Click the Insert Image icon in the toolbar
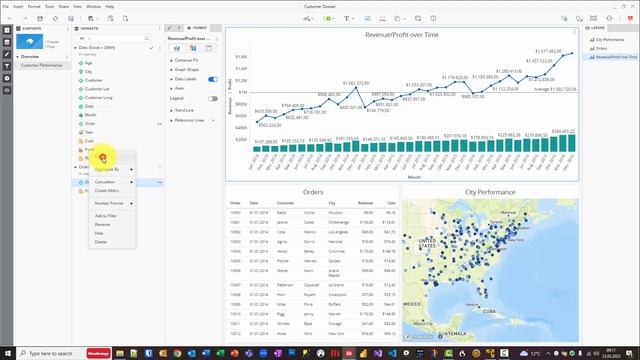The width and height of the screenshot is (640, 360). [367, 18]
